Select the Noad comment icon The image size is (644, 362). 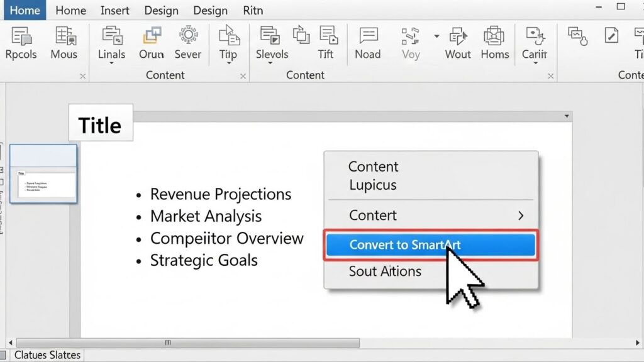pyautogui.click(x=368, y=36)
